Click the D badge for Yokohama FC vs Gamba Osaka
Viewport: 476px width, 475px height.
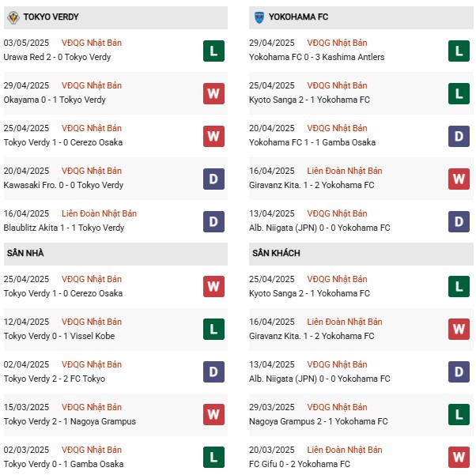click(459, 136)
